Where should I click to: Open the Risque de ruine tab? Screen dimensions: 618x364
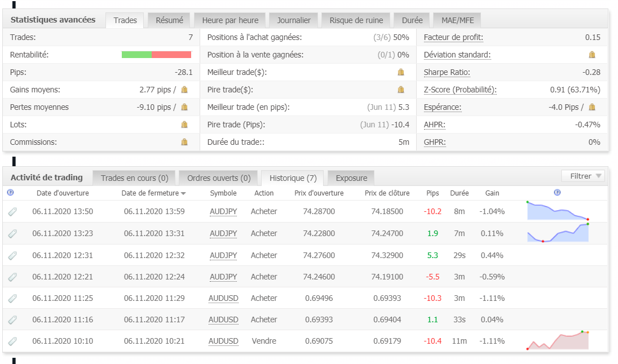[x=356, y=20]
